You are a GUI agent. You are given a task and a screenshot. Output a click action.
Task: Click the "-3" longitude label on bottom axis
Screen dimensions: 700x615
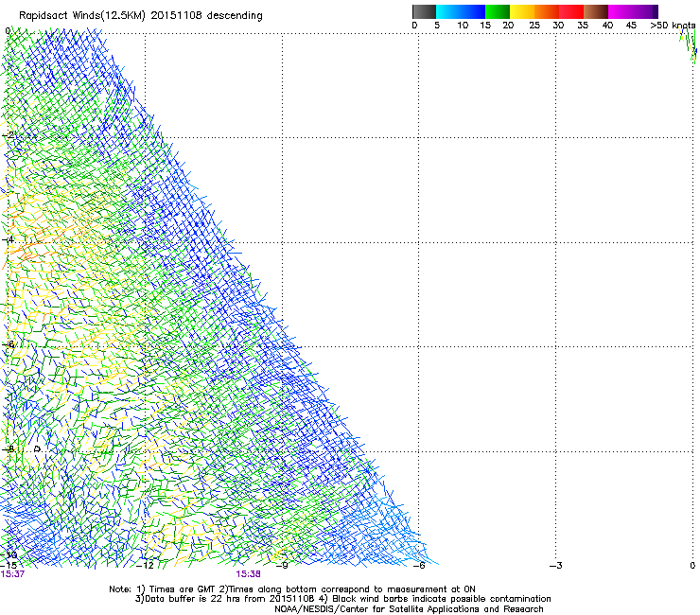click(556, 566)
